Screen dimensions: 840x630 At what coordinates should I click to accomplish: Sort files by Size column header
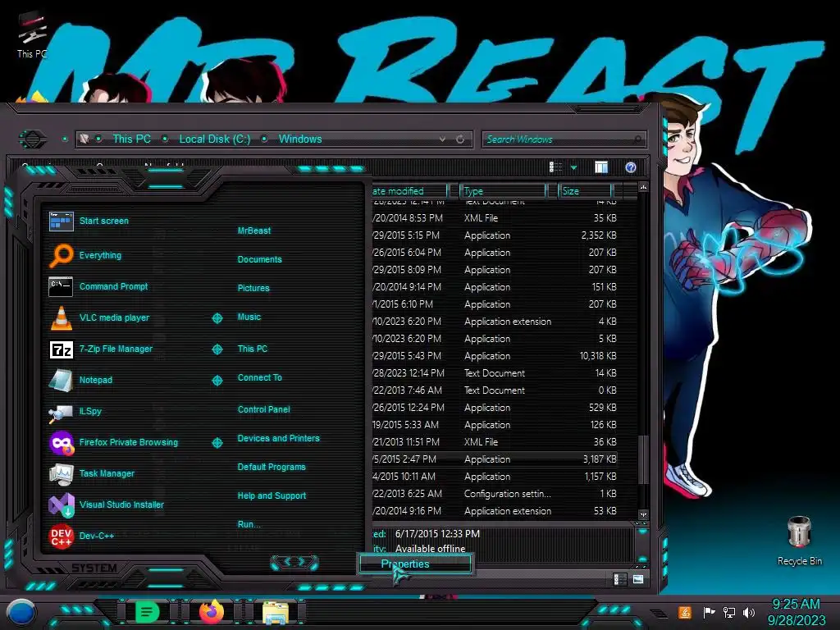pyautogui.click(x=585, y=190)
